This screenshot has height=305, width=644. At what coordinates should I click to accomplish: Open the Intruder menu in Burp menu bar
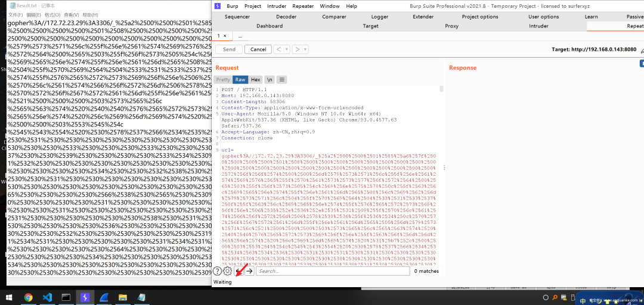(277, 6)
